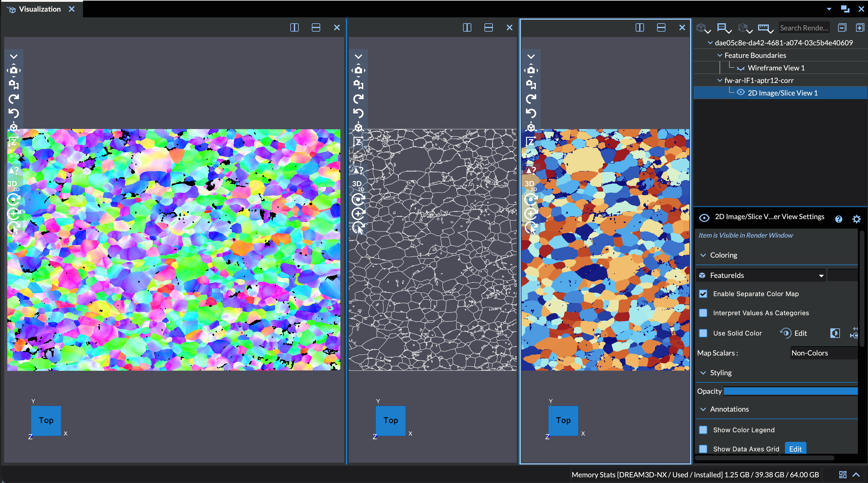Open the FeatureIds coloring dropdown
The width and height of the screenshot is (868, 483).
761,276
